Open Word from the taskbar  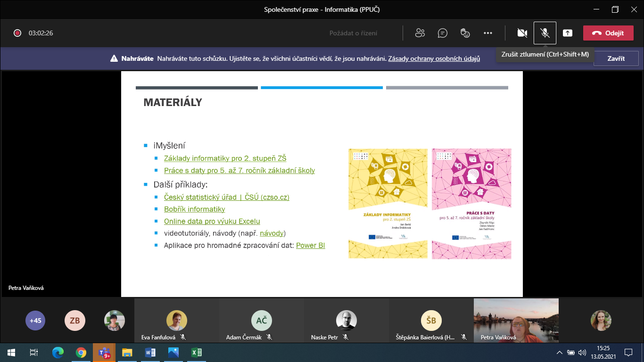click(x=150, y=352)
